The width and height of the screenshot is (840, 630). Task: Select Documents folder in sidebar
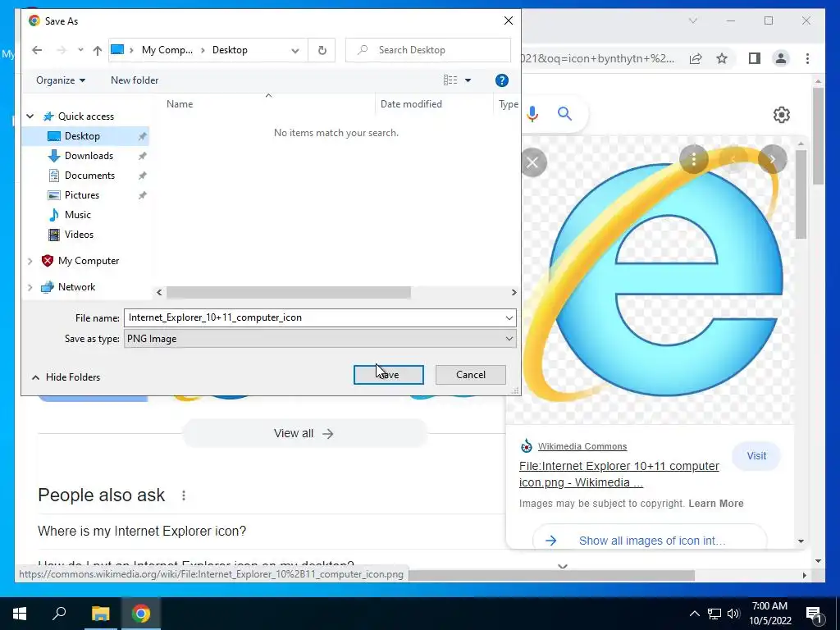(x=89, y=176)
